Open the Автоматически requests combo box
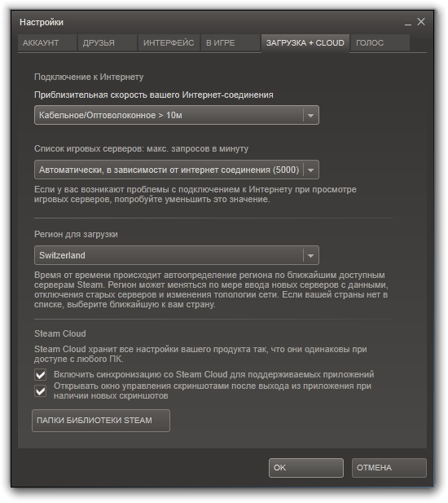The height and width of the screenshot is (503, 448). pyautogui.click(x=177, y=170)
